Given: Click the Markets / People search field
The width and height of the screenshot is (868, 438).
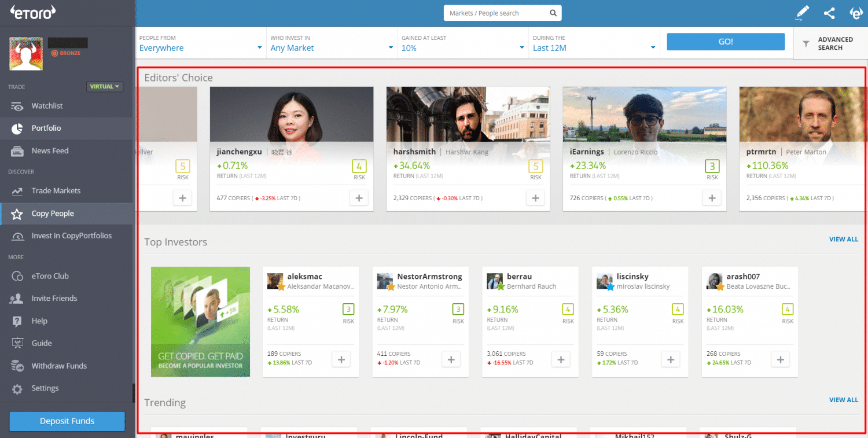Looking at the screenshot, I should point(502,13).
